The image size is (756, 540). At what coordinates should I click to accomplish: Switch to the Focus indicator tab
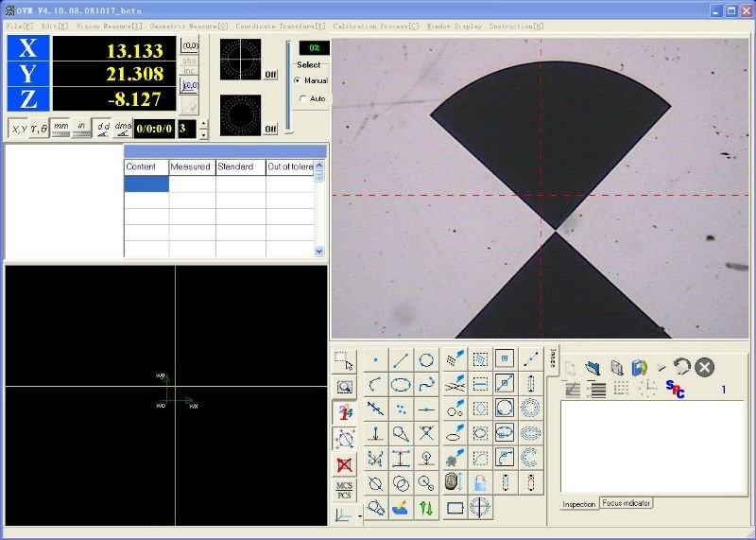(x=627, y=503)
